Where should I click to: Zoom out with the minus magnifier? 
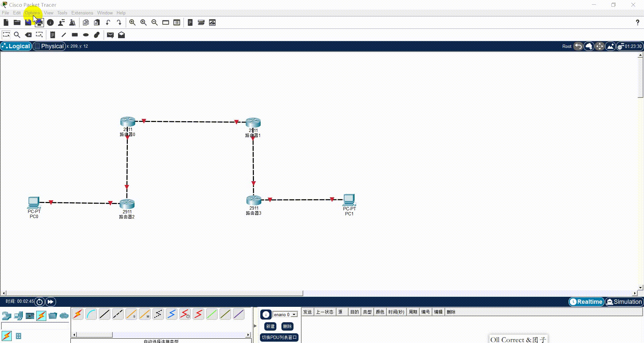[155, 22]
